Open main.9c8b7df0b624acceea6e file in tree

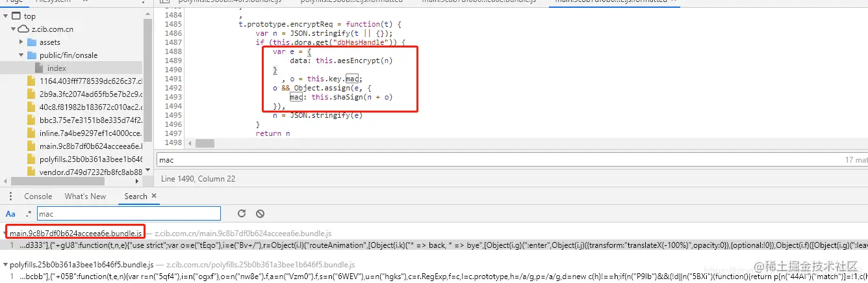click(90, 146)
